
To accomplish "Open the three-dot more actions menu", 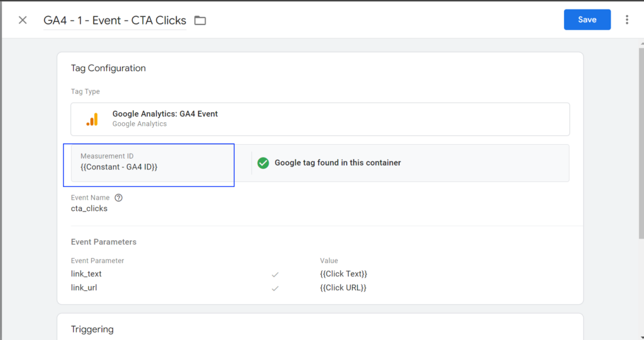I will (x=627, y=20).
